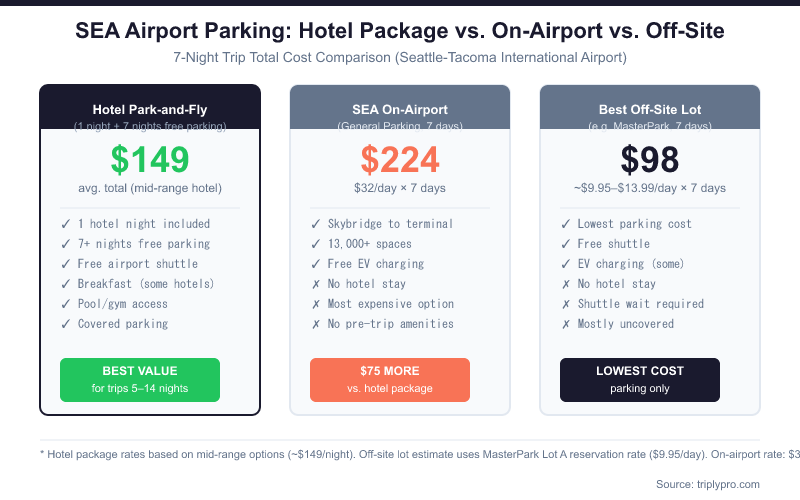The image size is (800, 500).
Task: Click the checkmark beside 'Lowest parking cost'
Action: point(566,224)
